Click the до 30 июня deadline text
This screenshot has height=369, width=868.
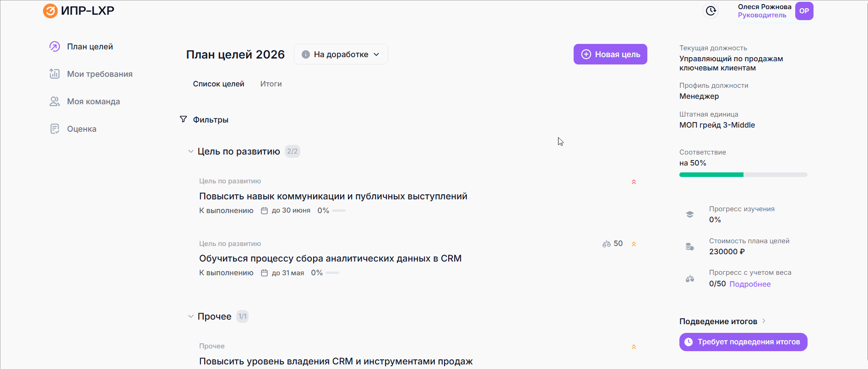[x=291, y=211]
